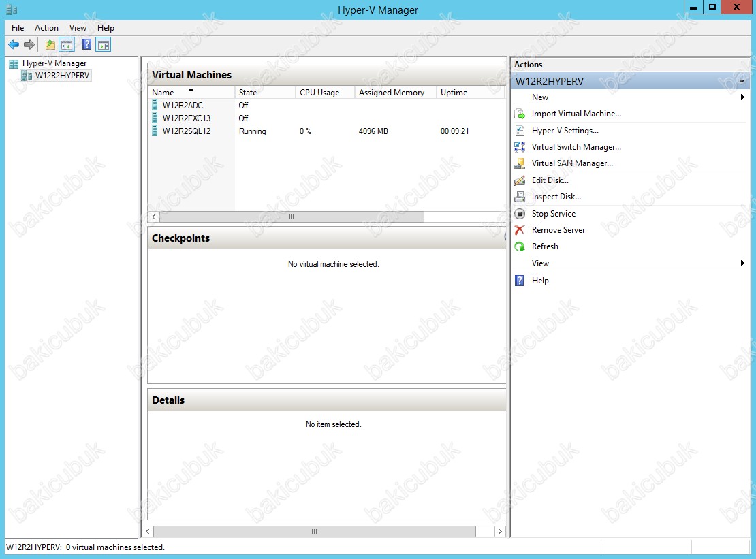Screen dimensions: 756x559
Task: Click the Hyper-V Manager title bar icon
Action: [x=12, y=10]
